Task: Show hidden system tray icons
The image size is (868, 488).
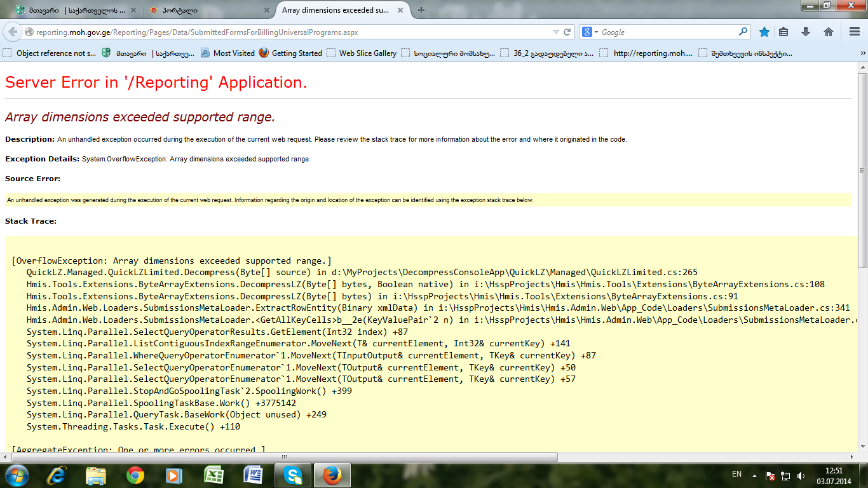Action: tap(754, 475)
